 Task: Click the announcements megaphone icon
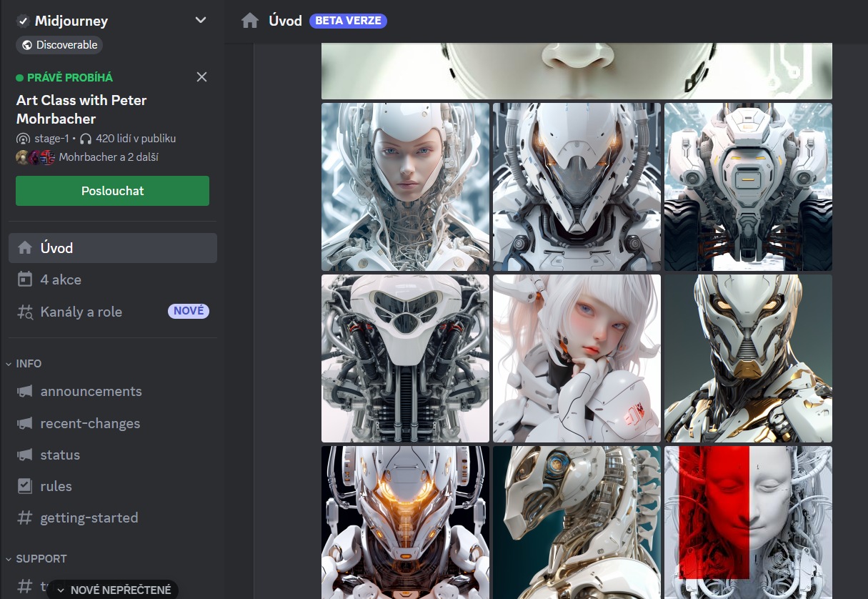(x=25, y=391)
